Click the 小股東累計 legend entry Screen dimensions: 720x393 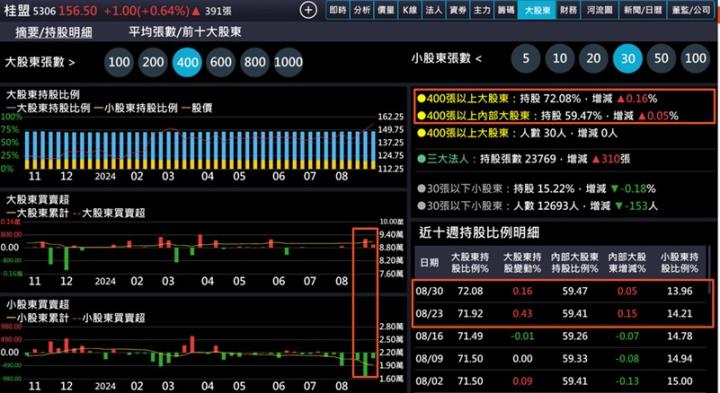click(38, 318)
